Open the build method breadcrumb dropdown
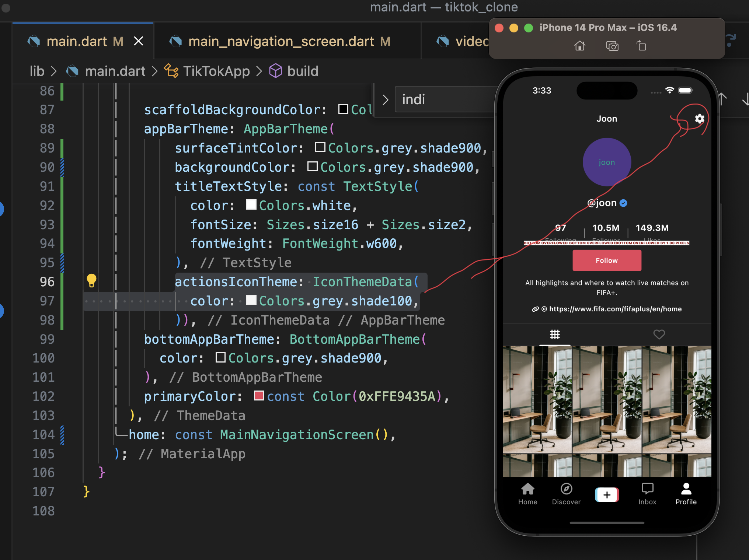The height and width of the screenshot is (560, 749). point(302,71)
